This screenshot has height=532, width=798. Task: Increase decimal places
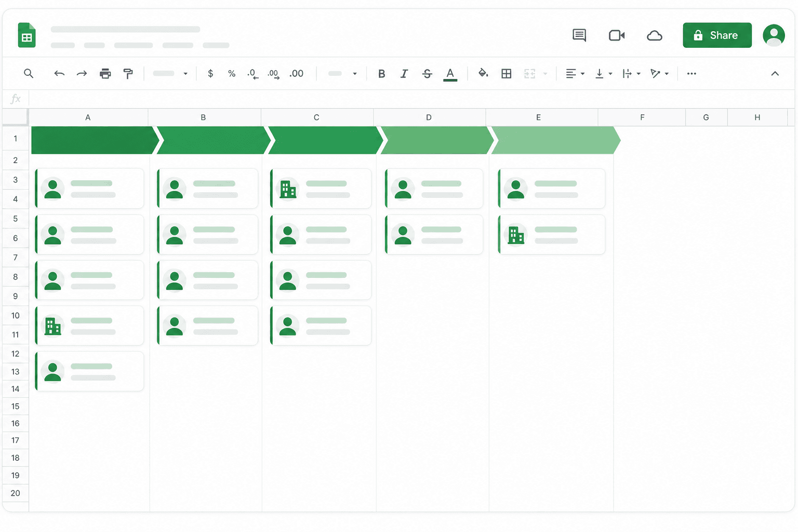coord(274,74)
